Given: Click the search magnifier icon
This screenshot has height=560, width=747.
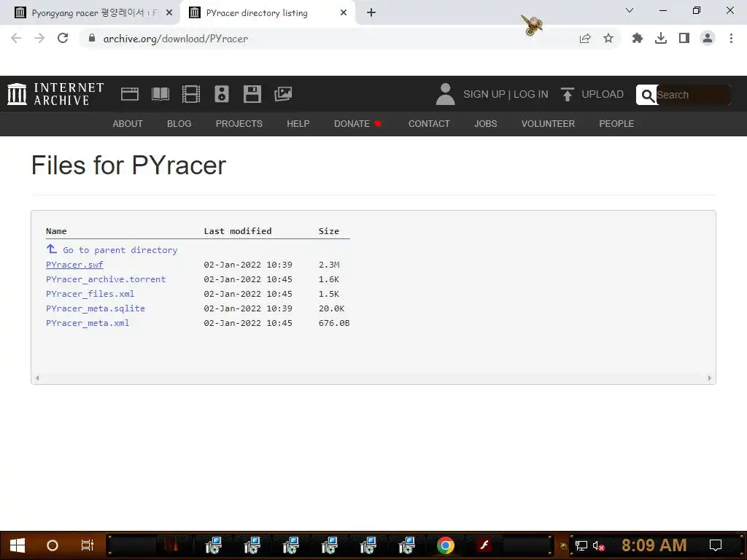Looking at the screenshot, I should [x=647, y=95].
